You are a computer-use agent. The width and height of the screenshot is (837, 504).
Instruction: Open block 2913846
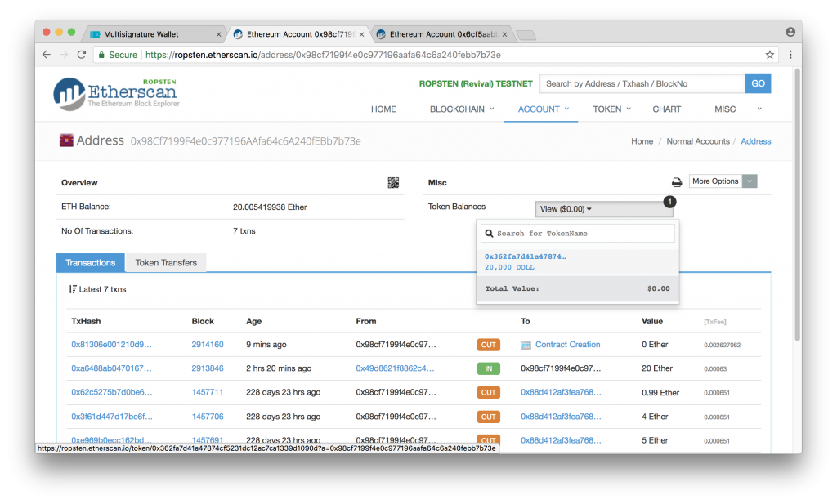point(207,368)
